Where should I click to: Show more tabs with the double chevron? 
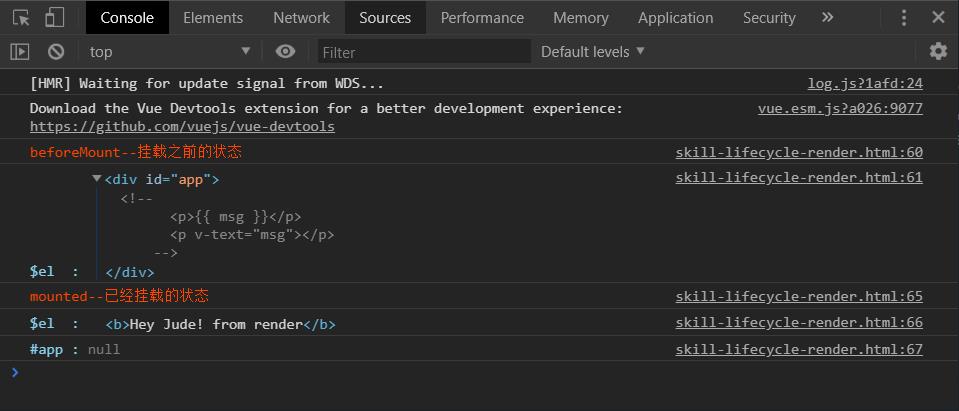(827, 18)
